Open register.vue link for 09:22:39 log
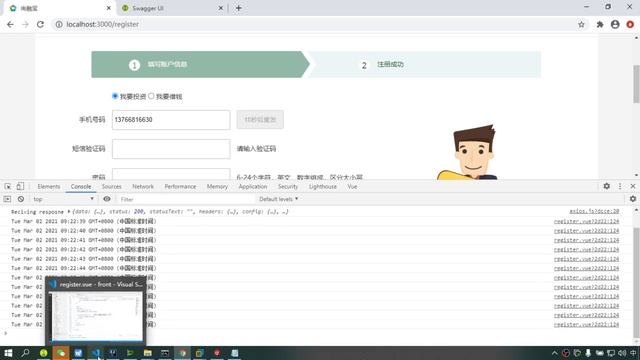Viewport: 640px width, 360px height. (x=586, y=221)
